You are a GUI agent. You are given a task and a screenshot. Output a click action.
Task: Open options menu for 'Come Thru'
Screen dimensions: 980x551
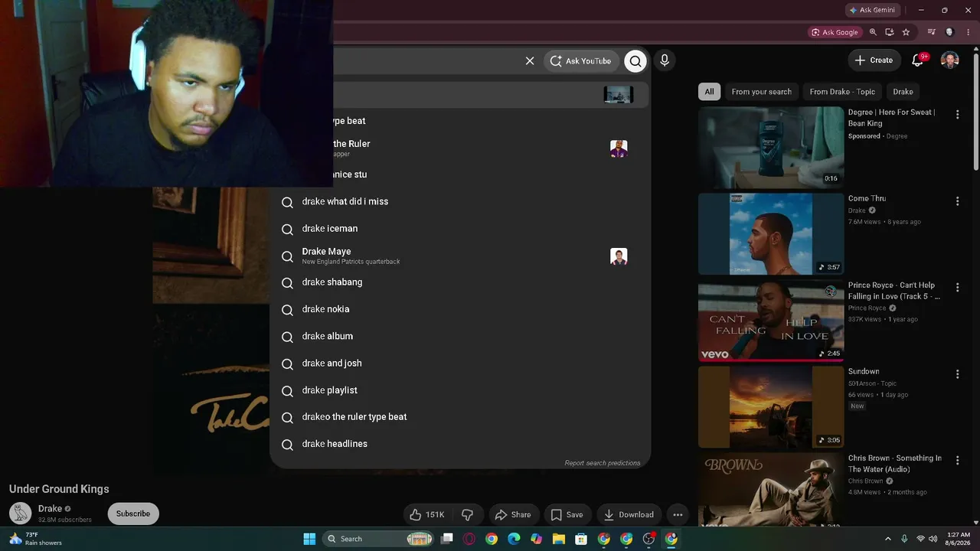coord(957,201)
